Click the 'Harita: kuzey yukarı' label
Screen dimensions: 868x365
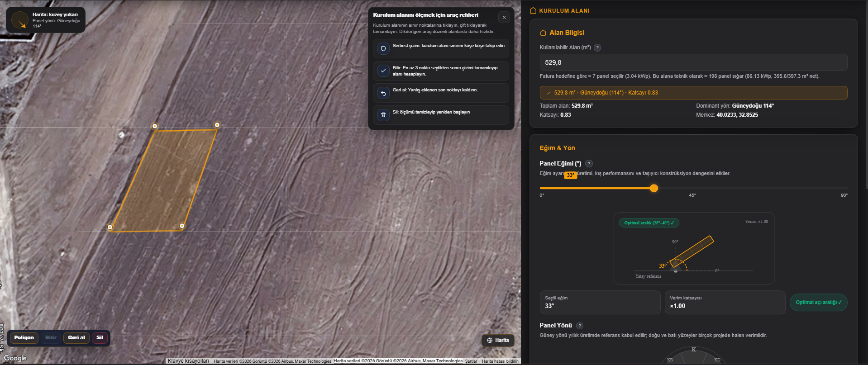(x=55, y=15)
